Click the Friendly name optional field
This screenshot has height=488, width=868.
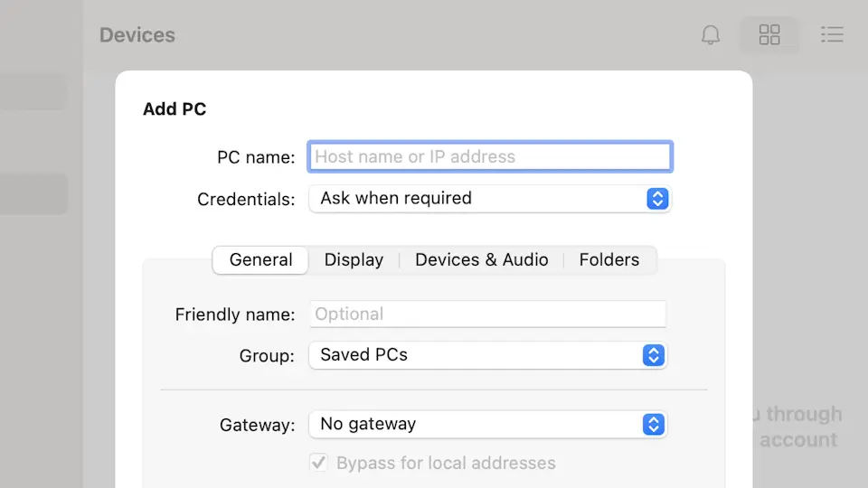click(487, 314)
